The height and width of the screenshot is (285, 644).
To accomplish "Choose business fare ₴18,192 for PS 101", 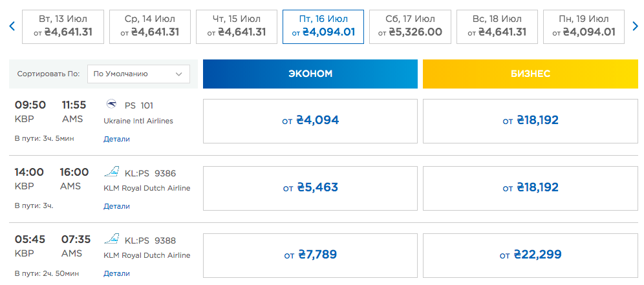I will [x=530, y=121].
